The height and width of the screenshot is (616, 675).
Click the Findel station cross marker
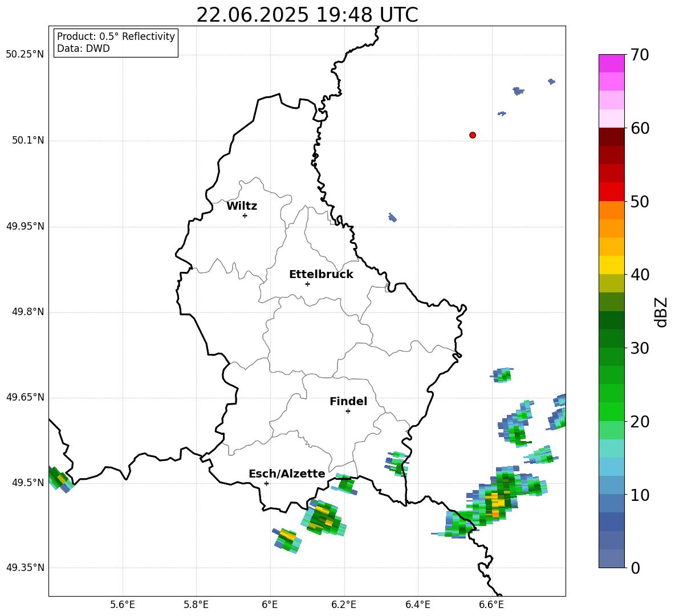pyautogui.click(x=348, y=411)
